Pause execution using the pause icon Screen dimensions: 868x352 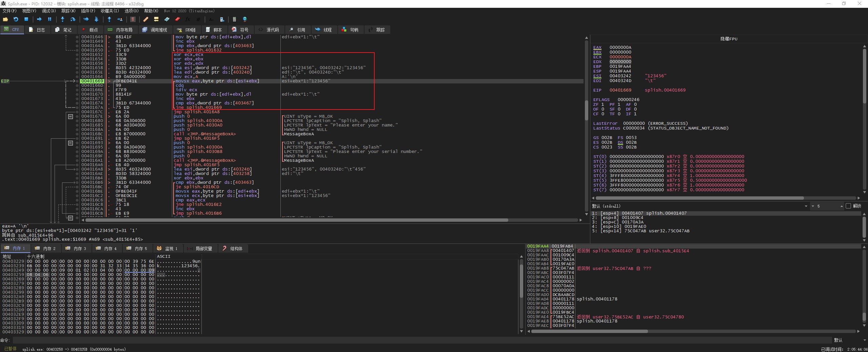pyautogui.click(x=50, y=19)
